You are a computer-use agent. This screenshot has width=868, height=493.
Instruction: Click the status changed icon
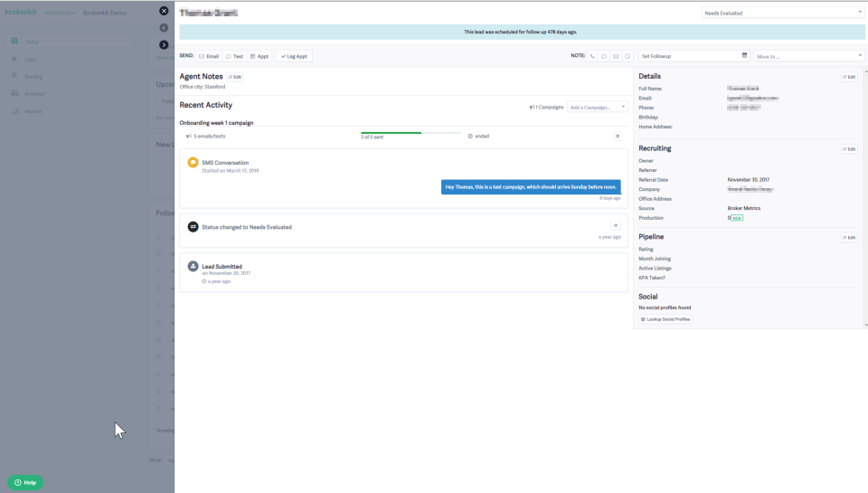(193, 226)
